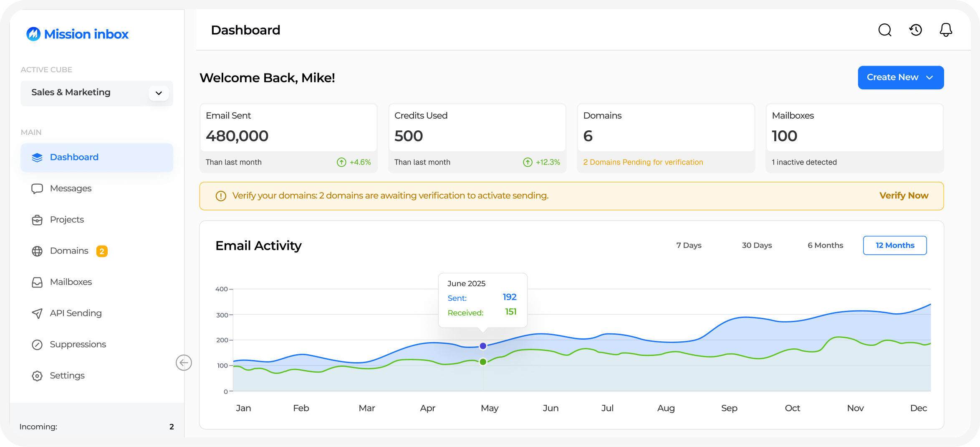
Task: Open the Dashboard sidebar entry
Action: coord(74,157)
